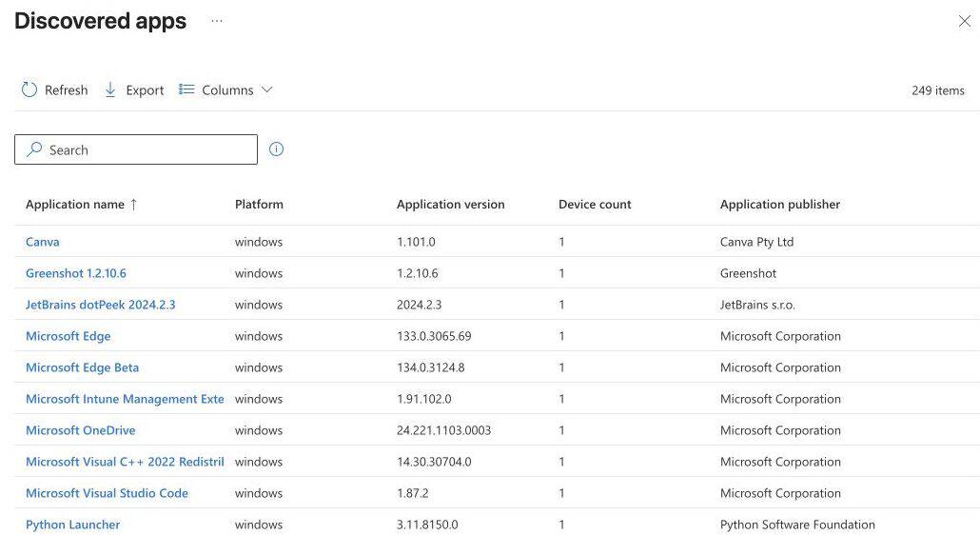Click version 1.91.102.0 cell
Viewport: 980px width, 535px height.
(x=424, y=399)
